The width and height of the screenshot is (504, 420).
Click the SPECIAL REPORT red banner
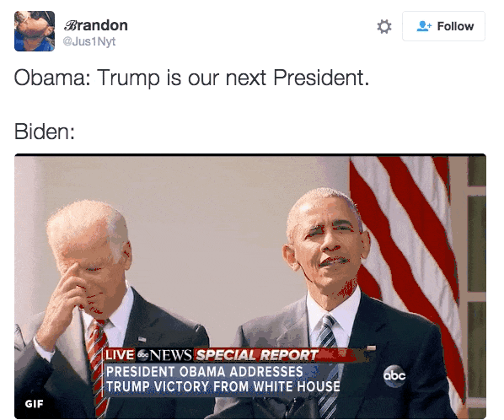pyautogui.click(x=257, y=355)
